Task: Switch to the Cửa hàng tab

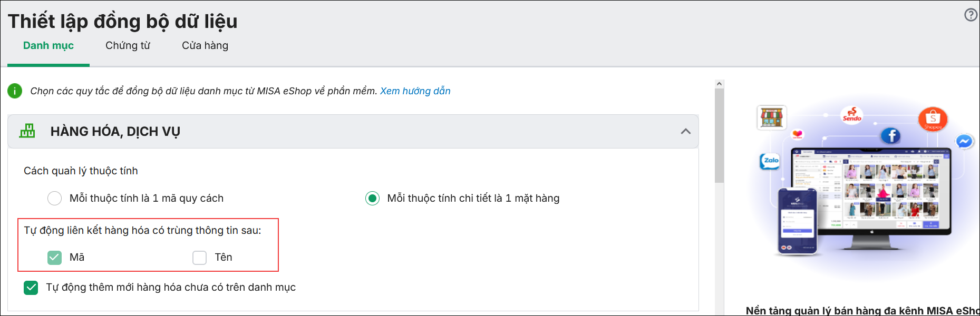Action: 205,46
